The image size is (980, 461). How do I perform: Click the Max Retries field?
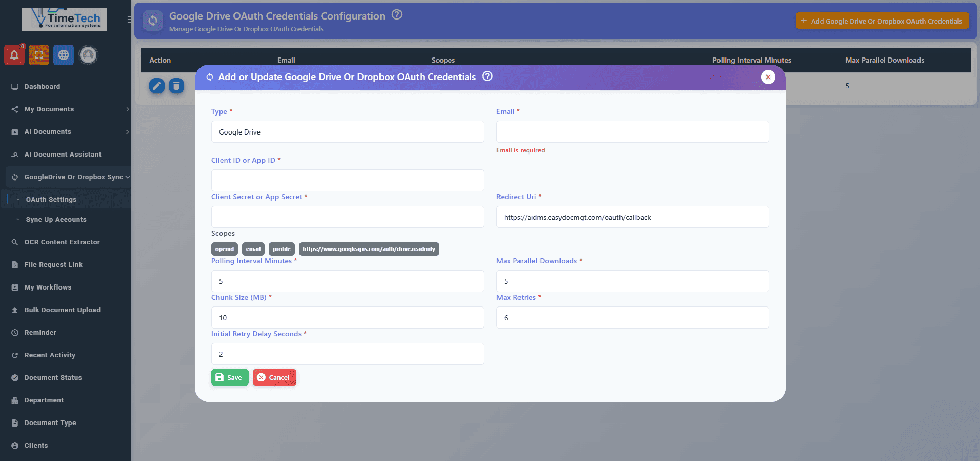pos(632,318)
